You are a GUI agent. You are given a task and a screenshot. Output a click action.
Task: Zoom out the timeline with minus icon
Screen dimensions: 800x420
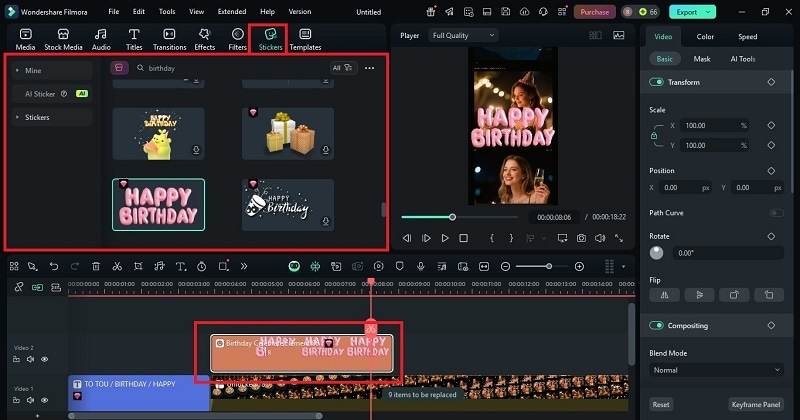pyautogui.click(x=505, y=266)
